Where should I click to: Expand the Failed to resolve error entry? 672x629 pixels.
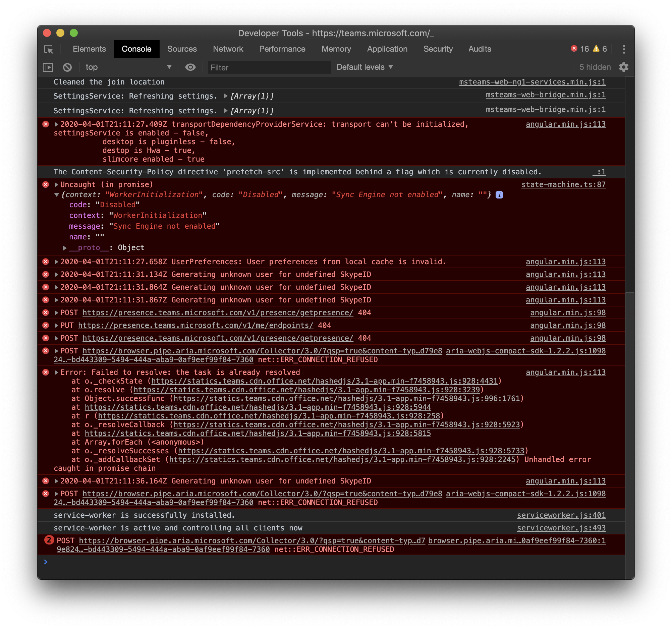(56, 373)
